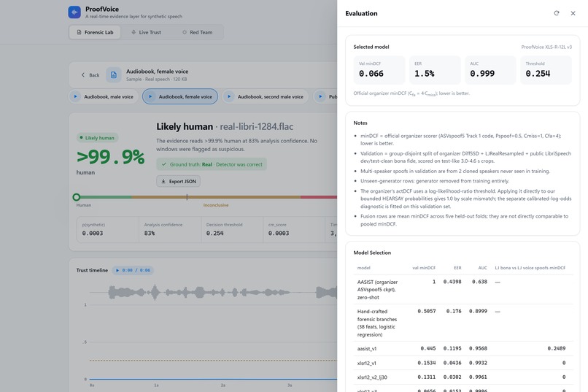Click the 'AUC' column header in Model Selection

(483, 268)
